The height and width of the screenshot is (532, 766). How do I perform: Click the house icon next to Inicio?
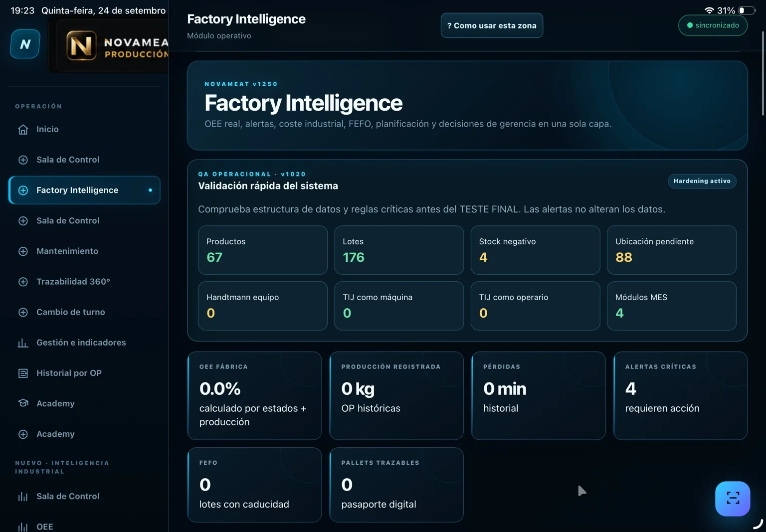(x=23, y=130)
